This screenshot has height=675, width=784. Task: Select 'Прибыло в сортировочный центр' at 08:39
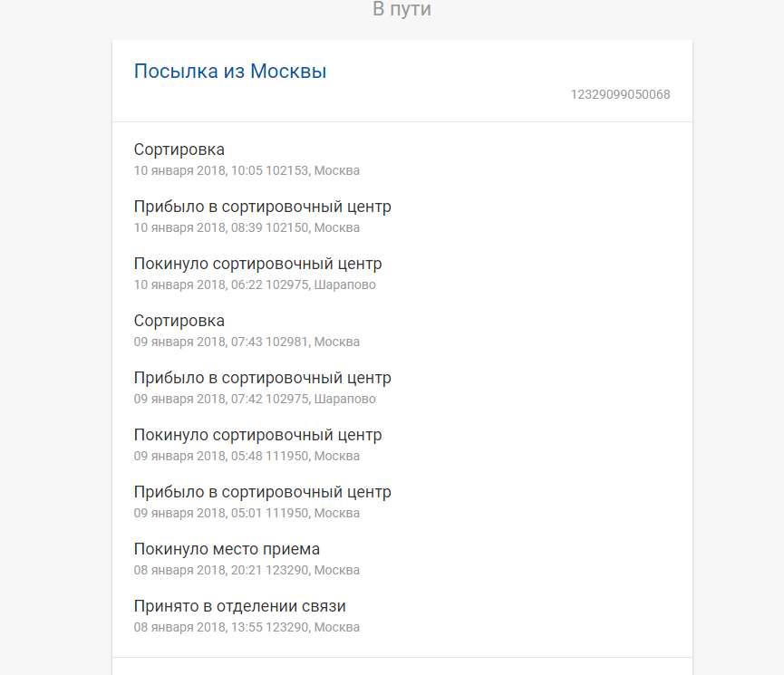point(263,207)
